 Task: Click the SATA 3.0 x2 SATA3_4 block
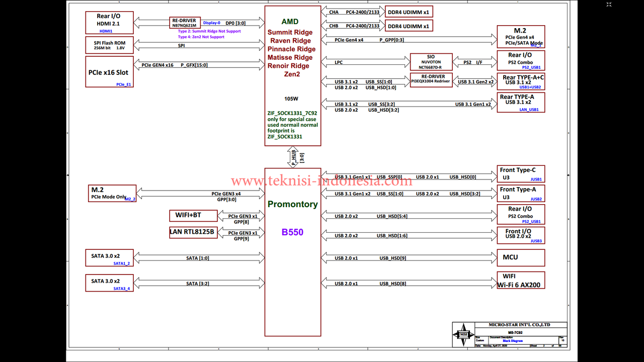(x=109, y=283)
